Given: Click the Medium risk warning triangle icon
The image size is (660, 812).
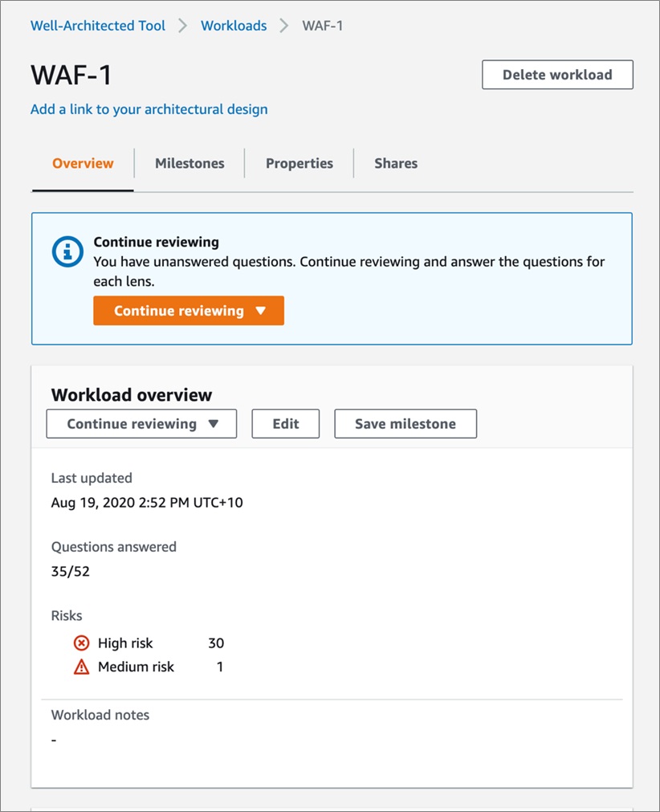Looking at the screenshot, I should [x=81, y=667].
